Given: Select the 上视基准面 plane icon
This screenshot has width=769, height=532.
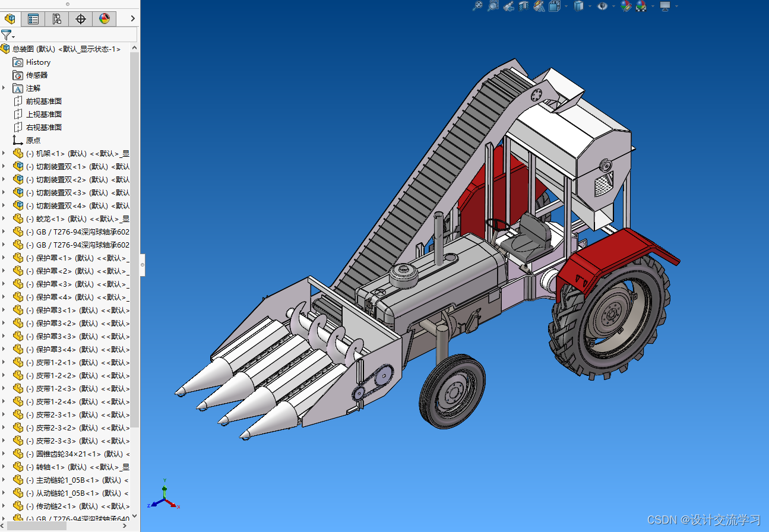Looking at the screenshot, I should 18,114.
